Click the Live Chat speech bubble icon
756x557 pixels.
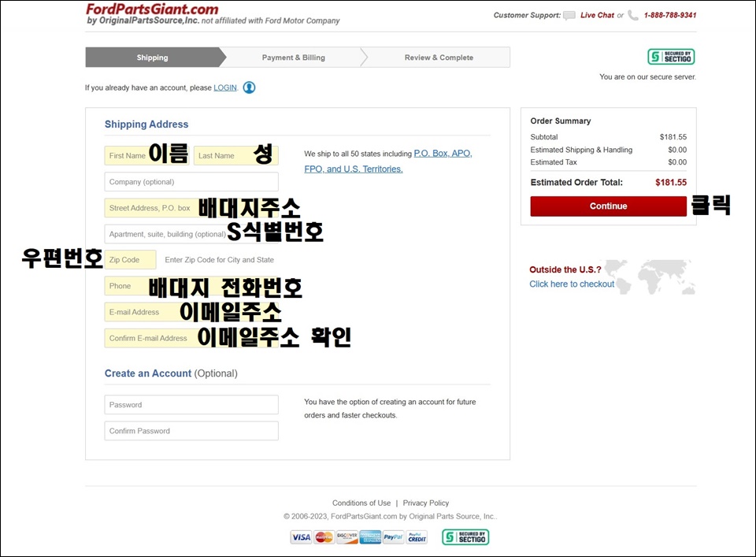click(x=569, y=16)
